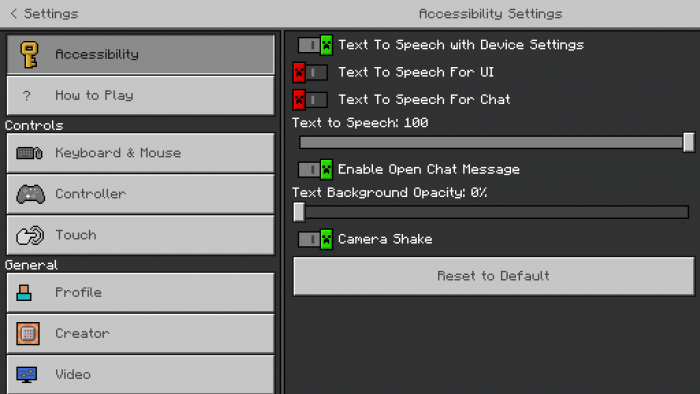Click the keyboard icon for Keyboard & Mouse

29,153
